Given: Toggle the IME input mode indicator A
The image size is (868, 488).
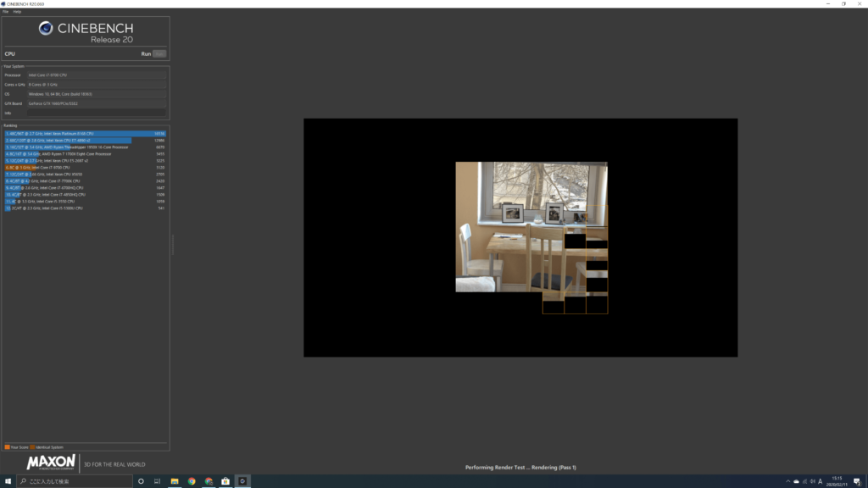Looking at the screenshot, I should pyautogui.click(x=821, y=481).
